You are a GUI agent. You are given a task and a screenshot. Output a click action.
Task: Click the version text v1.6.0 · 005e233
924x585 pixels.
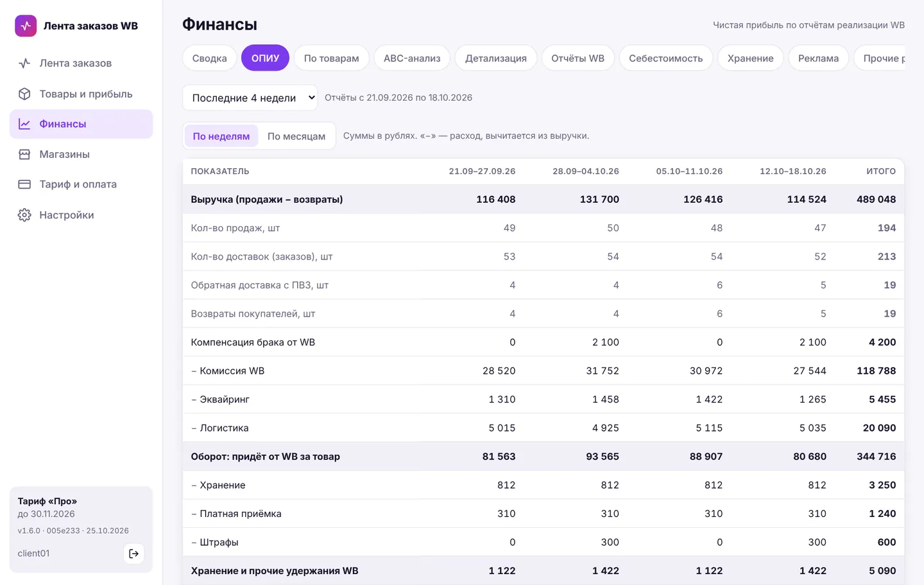49,531
